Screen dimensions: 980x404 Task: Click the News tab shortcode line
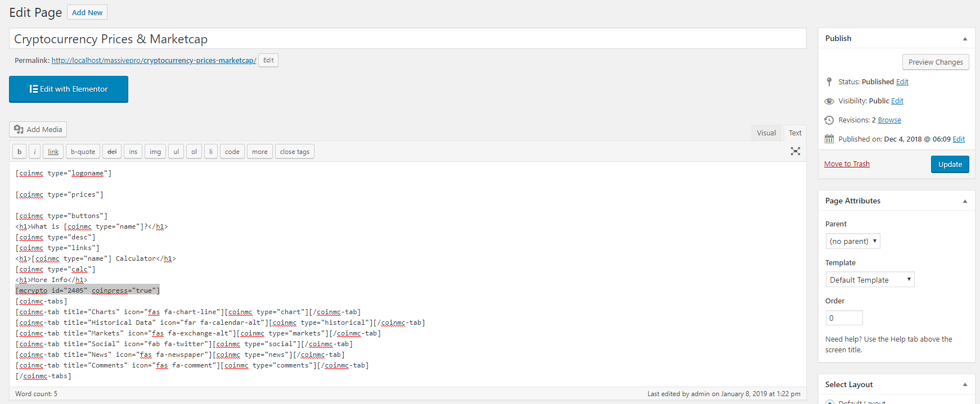pos(180,355)
